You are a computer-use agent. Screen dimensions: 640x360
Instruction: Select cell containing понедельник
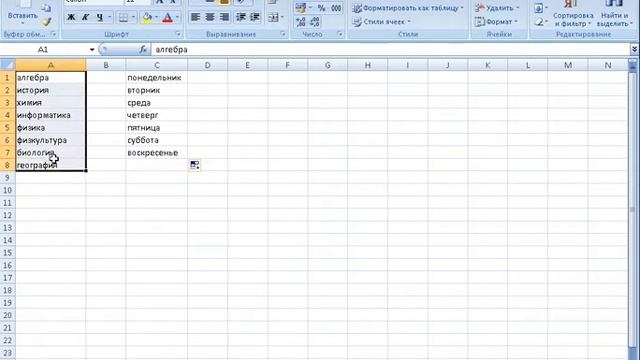point(157,78)
